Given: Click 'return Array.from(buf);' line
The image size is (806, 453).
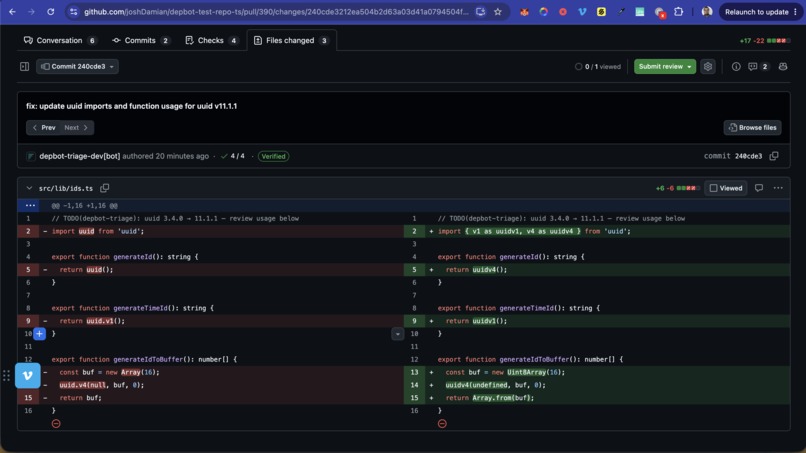Looking at the screenshot, I should [x=489, y=398].
